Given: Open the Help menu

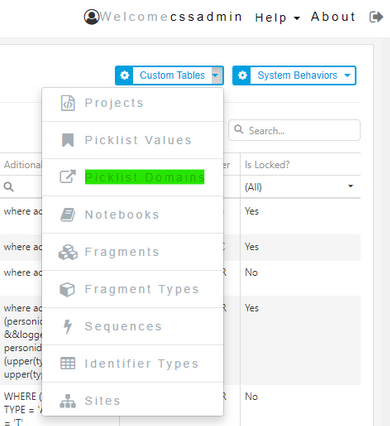Looking at the screenshot, I should click(277, 18).
